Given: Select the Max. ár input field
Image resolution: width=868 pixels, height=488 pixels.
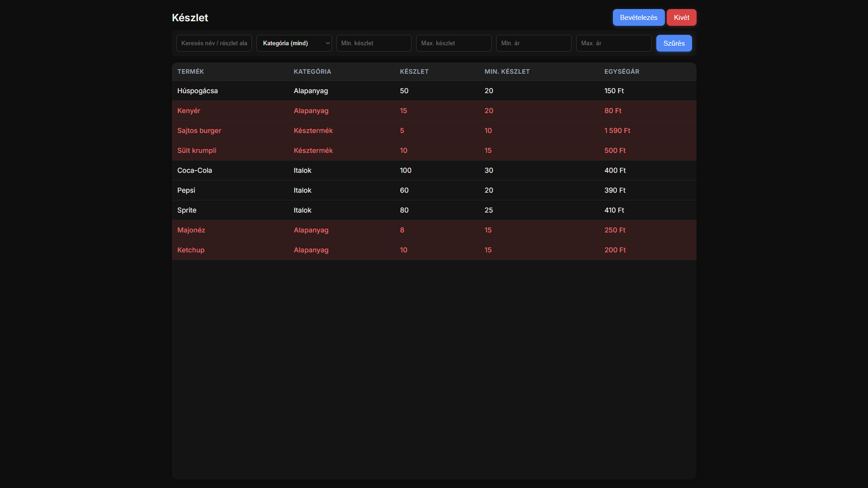Looking at the screenshot, I should pos(613,43).
